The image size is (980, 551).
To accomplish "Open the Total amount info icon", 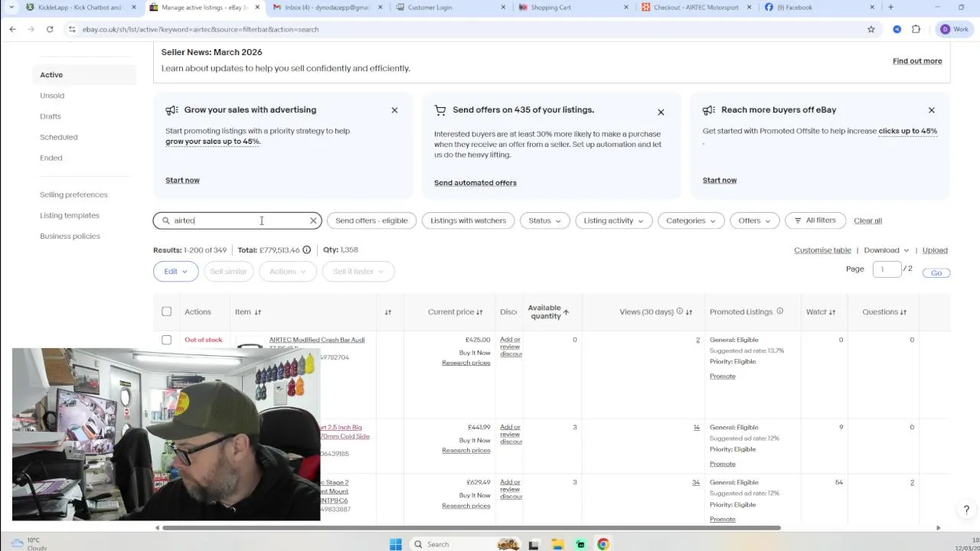I will [x=306, y=249].
